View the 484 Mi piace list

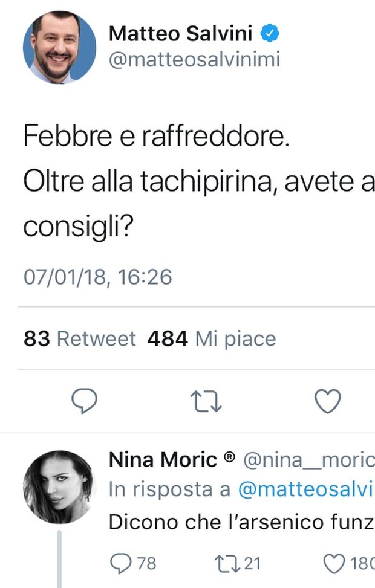[212, 338]
